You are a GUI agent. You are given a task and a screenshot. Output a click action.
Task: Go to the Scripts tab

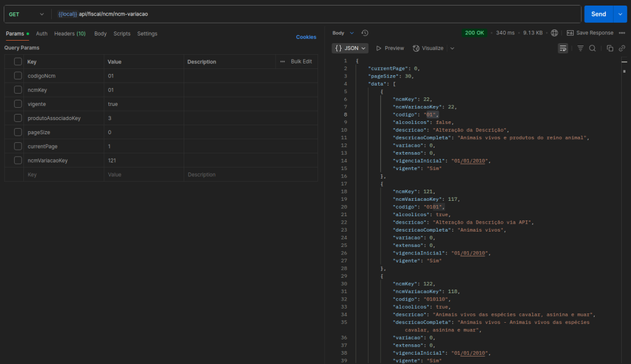122,34
